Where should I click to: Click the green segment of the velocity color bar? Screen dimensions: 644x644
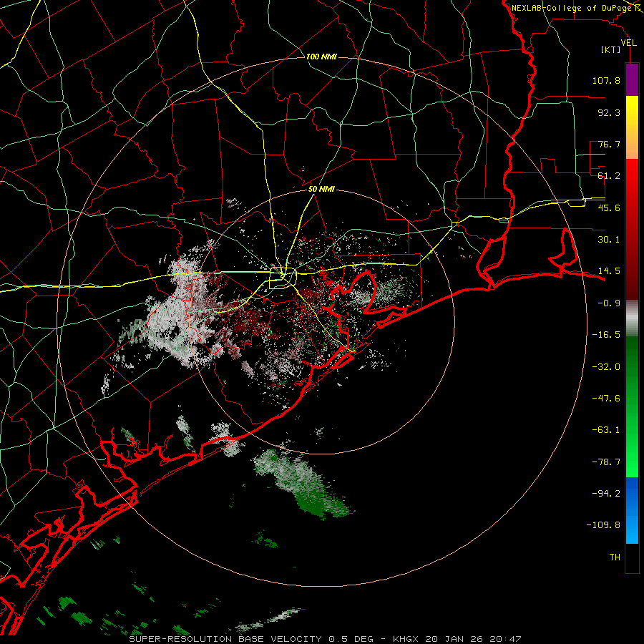point(632,406)
